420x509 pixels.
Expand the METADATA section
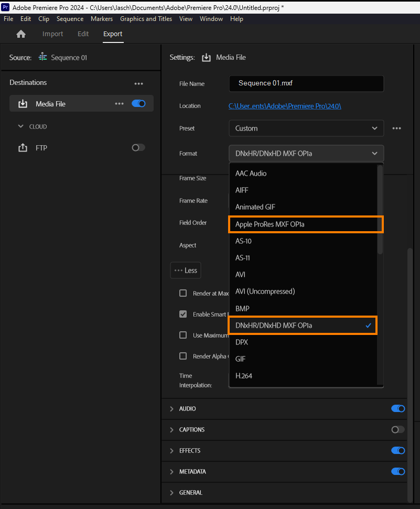172,472
